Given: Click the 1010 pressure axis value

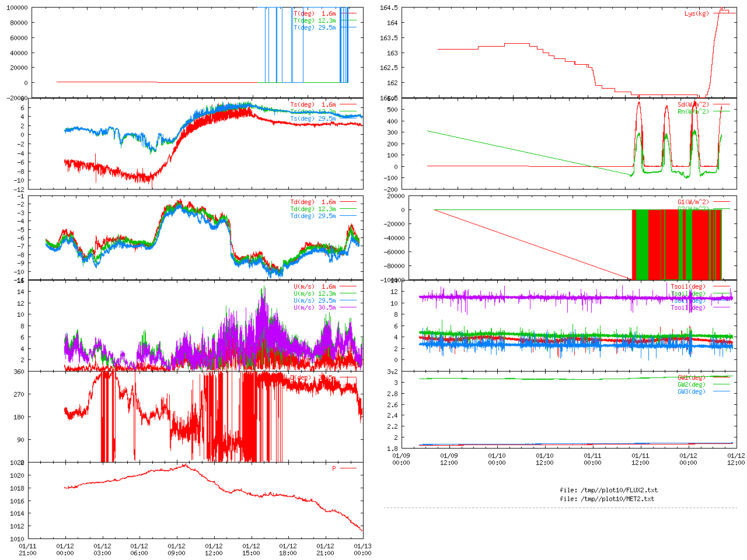Looking at the screenshot, I should 18,540.
